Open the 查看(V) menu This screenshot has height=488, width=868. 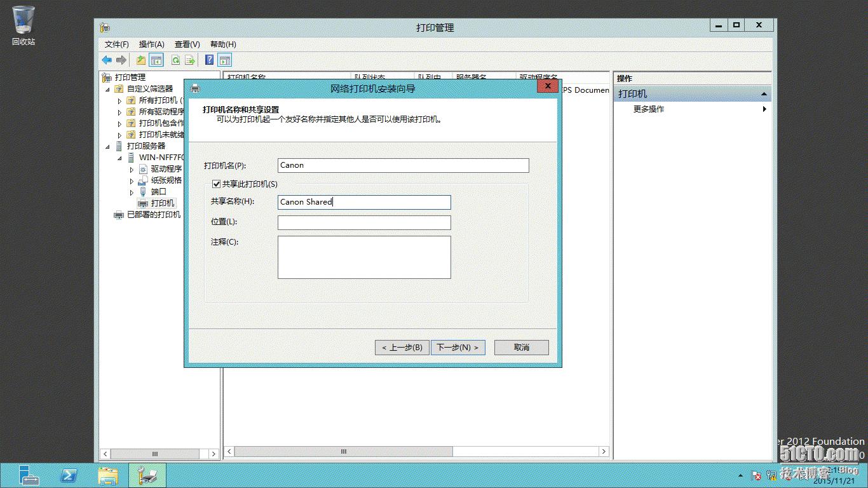(186, 44)
